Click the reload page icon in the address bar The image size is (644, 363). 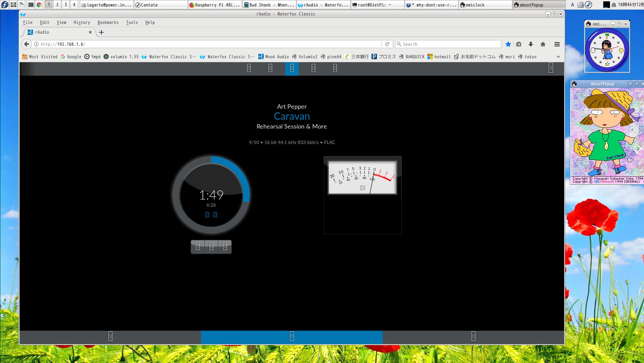(x=388, y=44)
